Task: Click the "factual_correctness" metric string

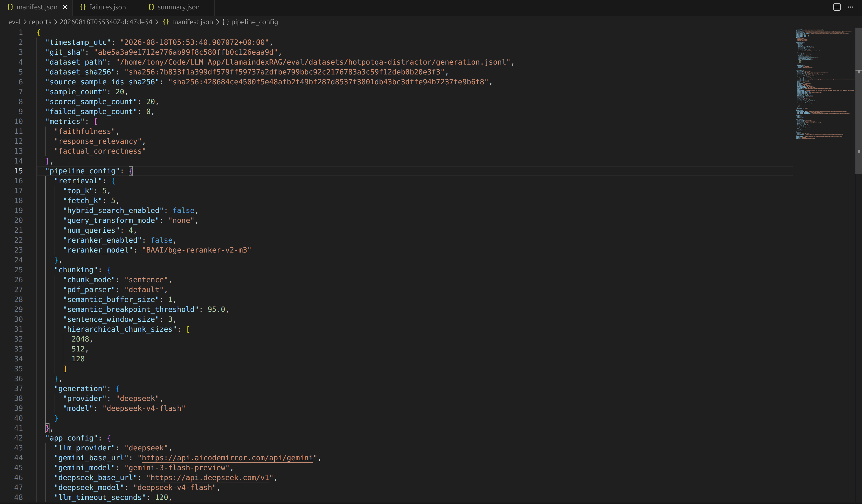Action: tap(100, 152)
